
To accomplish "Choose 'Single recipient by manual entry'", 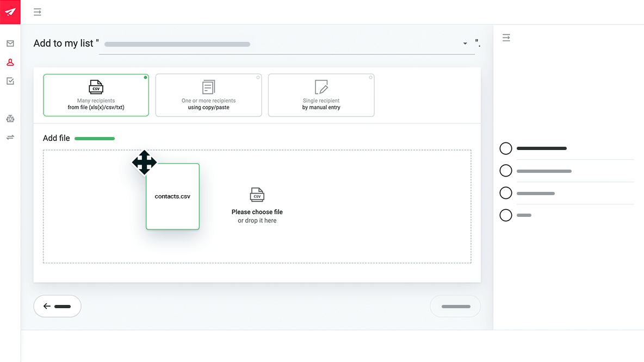I will coord(321,95).
